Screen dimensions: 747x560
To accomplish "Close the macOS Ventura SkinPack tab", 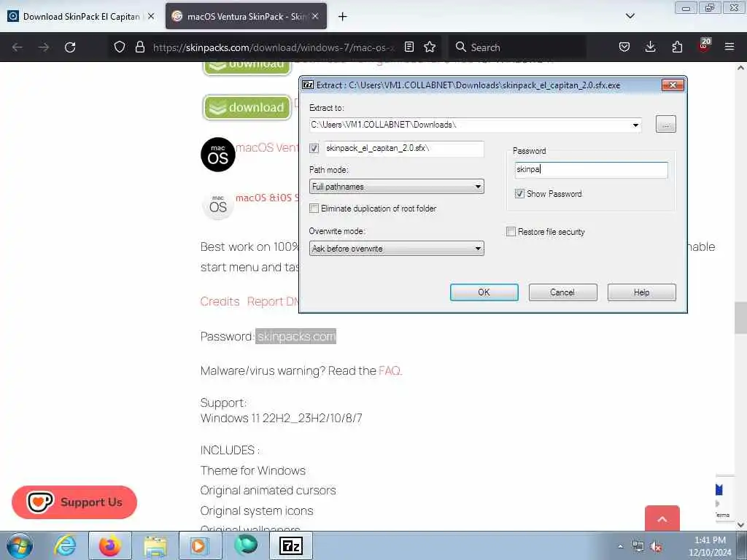I will coord(315,16).
